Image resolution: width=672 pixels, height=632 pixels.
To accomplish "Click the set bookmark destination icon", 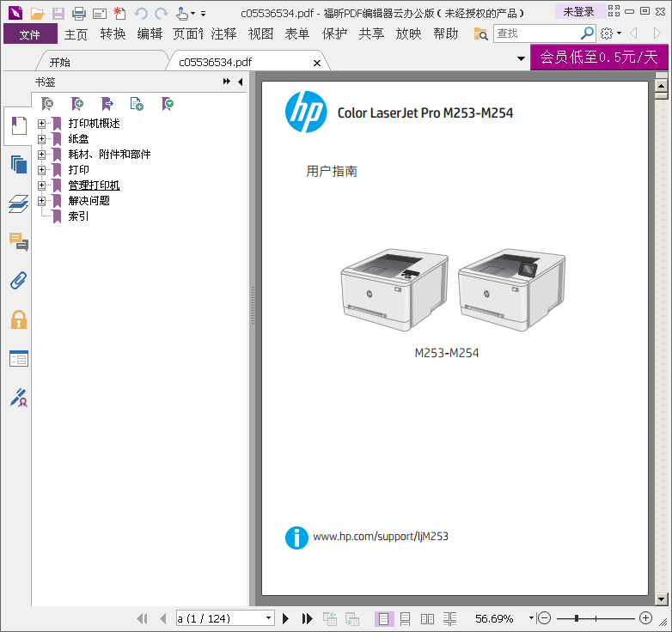I will [107, 104].
